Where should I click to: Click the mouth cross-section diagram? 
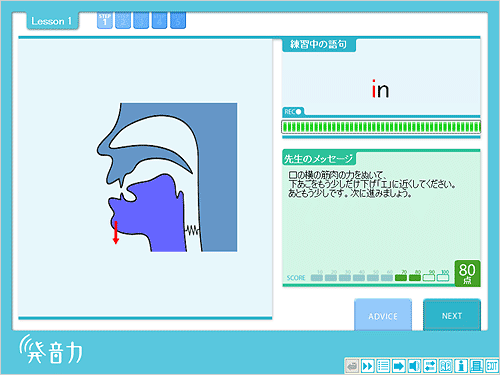(x=167, y=177)
